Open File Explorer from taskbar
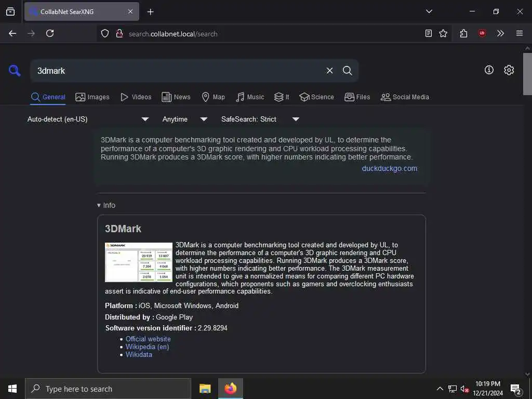 coord(205,389)
